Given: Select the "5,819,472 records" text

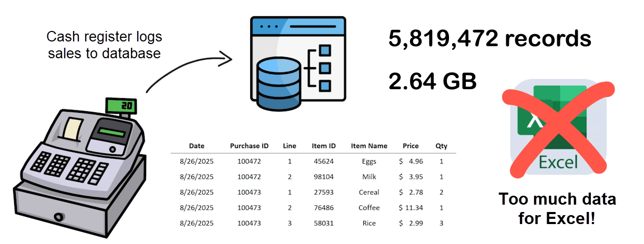Looking at the screenshot, I should (x=490, y=38).
